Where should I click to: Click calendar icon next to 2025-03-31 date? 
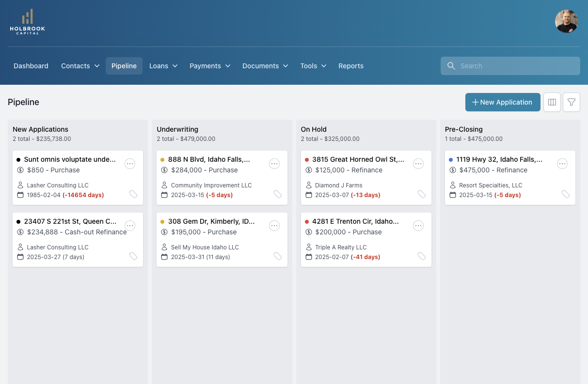pyautogui.click(x=164, y=257)
